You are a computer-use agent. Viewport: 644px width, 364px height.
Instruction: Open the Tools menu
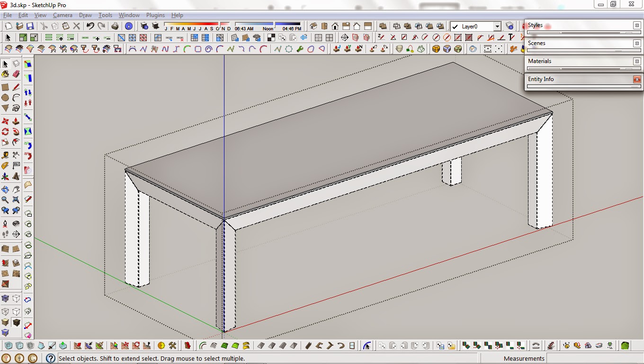[x=105, y=15]
